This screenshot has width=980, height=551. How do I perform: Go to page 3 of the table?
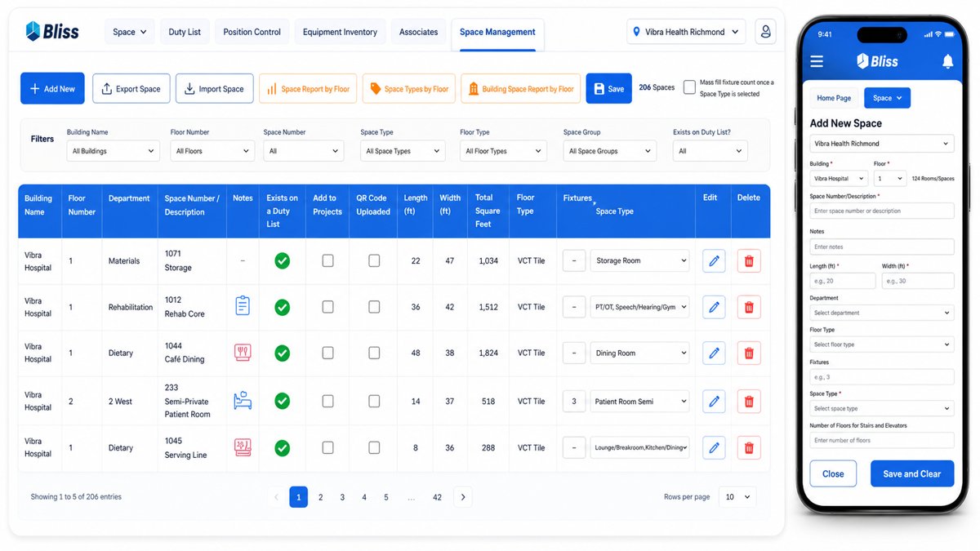(342, 497)
